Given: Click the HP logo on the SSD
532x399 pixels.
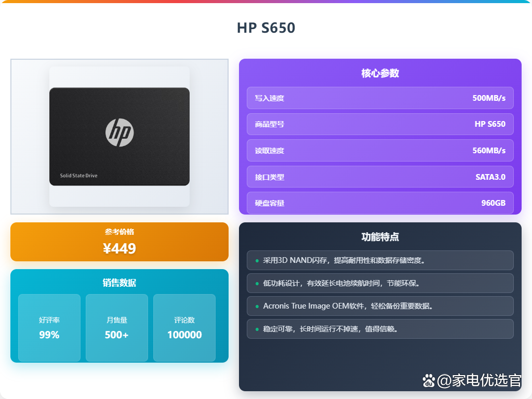Looking at the screenshot, I should pos(119,132).
